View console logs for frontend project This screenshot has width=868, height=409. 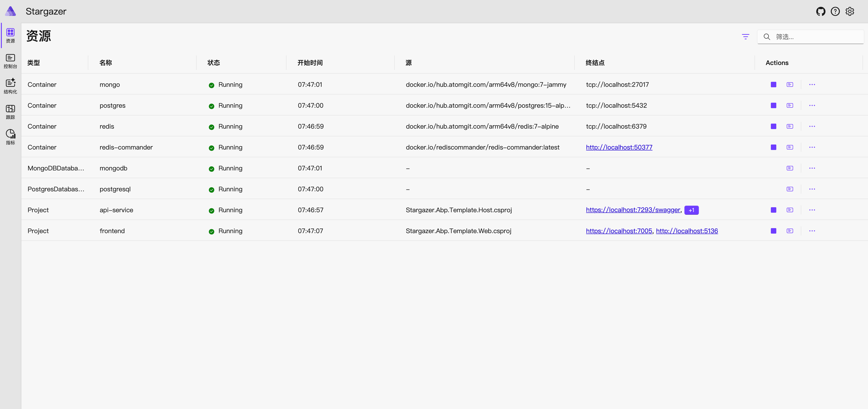[x=789, y=231]
